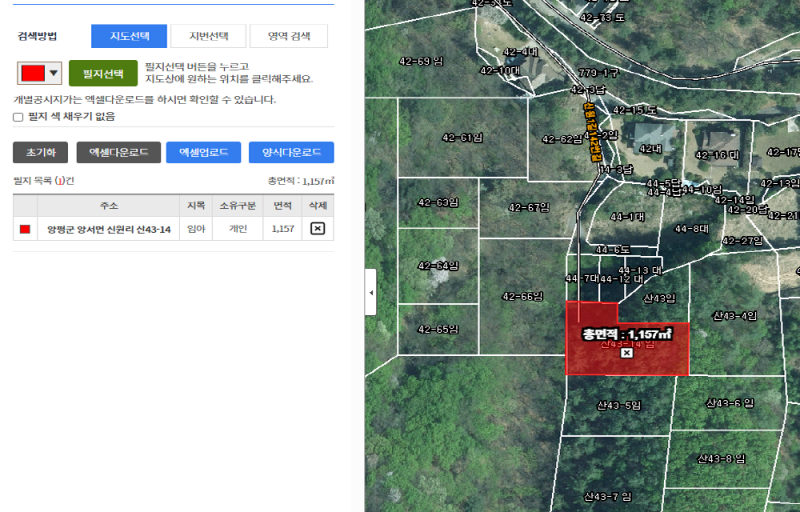The width and height of the screenshot is (800, 512).
Task: Click the 총면적 1,157㎡ label on map
Action: click(627, 334)
